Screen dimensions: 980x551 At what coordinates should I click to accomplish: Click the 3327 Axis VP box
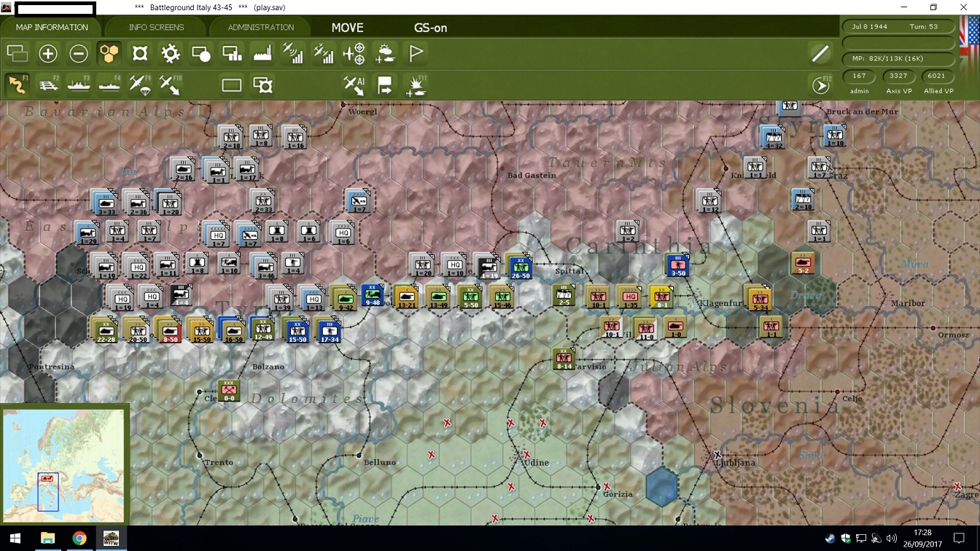pos(898,76)
